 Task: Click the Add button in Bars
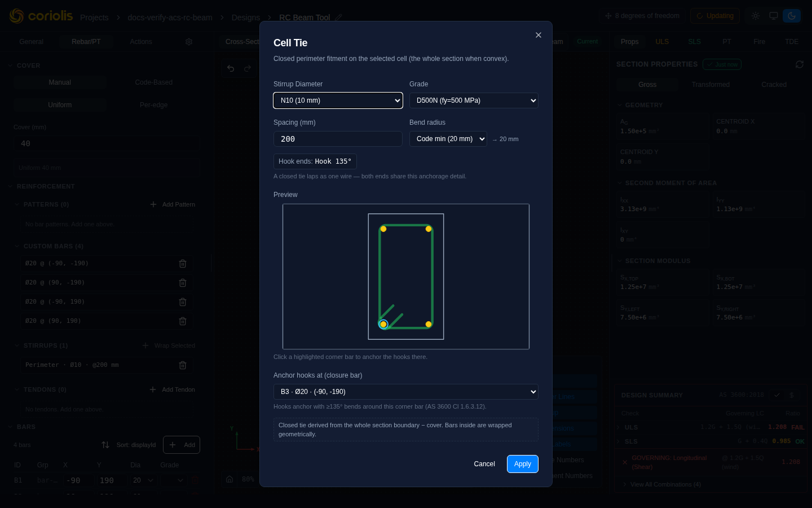click(182, 445)
